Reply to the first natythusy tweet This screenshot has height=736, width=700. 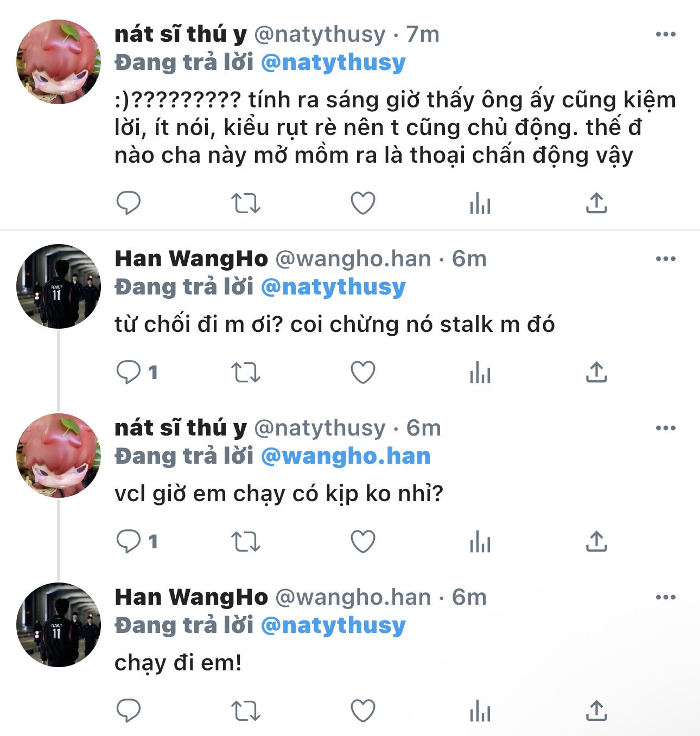(129, 203)
